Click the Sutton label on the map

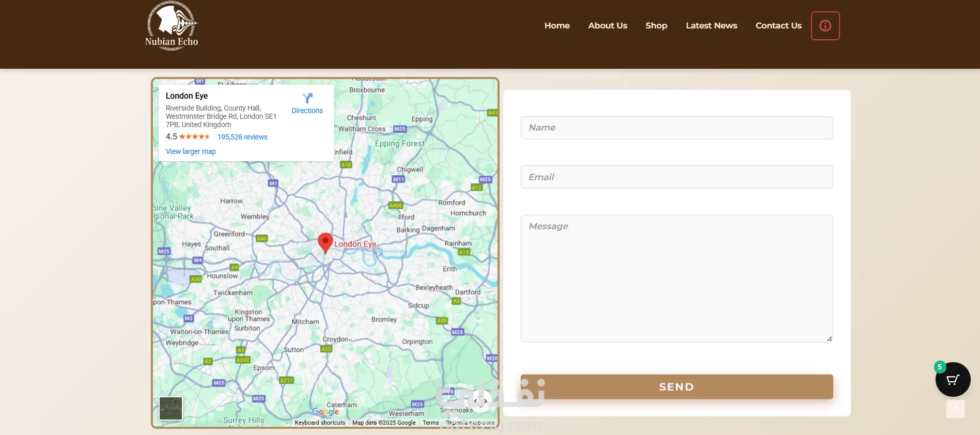pyautogui.click(x=293, y=350)
